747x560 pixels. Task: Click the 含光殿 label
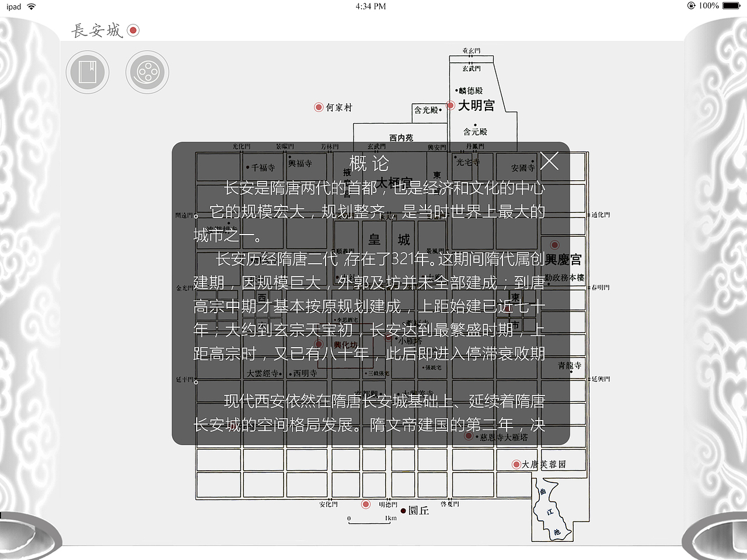(426, 110)
